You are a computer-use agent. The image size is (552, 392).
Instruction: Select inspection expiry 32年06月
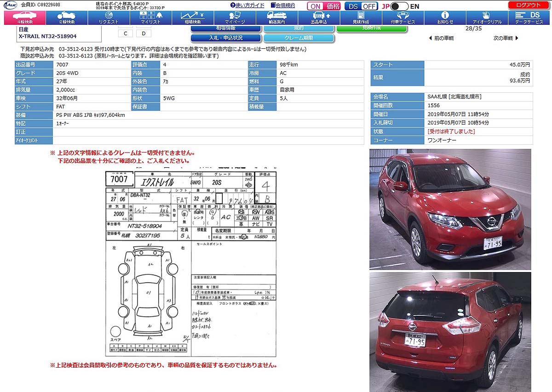pyautogui.click(x=67, y=98)
